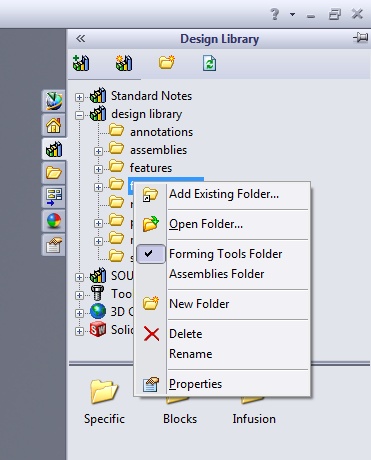Select Forming Tools Folder menu entry
Image resolution: width=371 pixels, height=460 pixels.
pos(222,254)
